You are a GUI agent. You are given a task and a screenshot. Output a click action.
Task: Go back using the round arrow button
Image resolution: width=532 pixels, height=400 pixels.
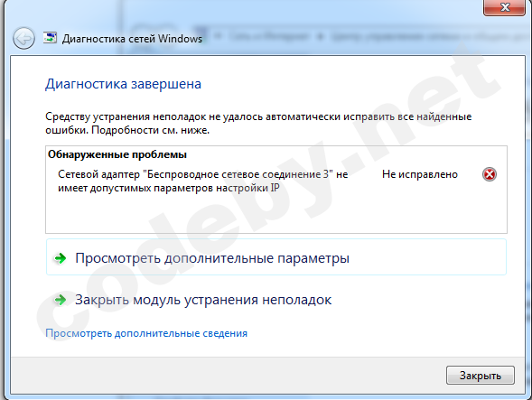coord(23,38)
